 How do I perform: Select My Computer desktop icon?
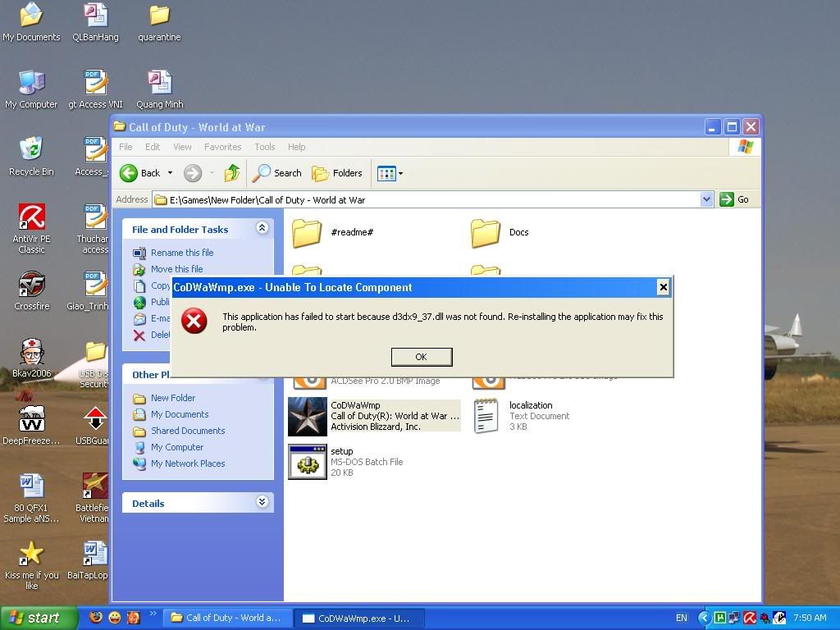coord(31,90)
